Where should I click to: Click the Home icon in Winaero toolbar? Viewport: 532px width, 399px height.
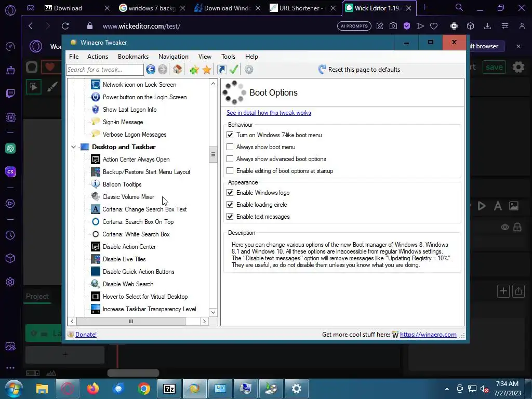[177, 70]
